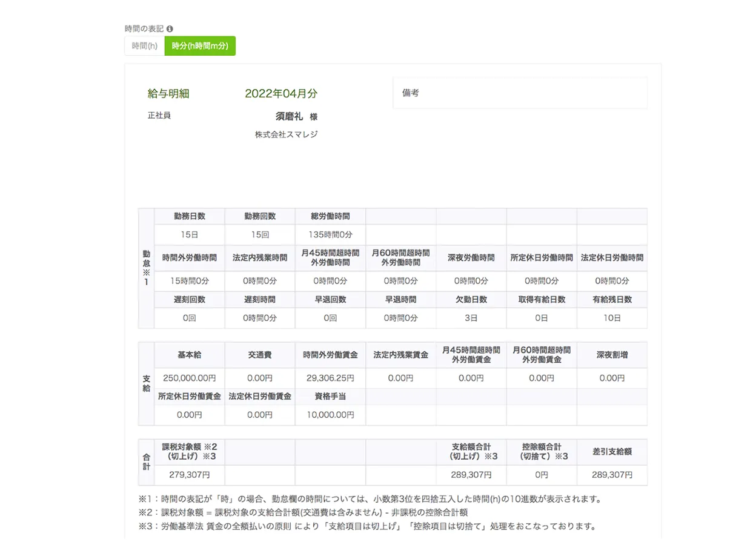Click the 3日 absence days value
Image resolution: width=756 pixels, height=559 pixels.
(471, 318)
